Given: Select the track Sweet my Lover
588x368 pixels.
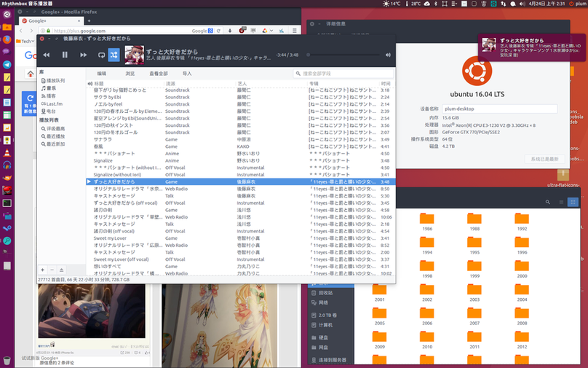Looking at the screenshot, I should (240, 238).
